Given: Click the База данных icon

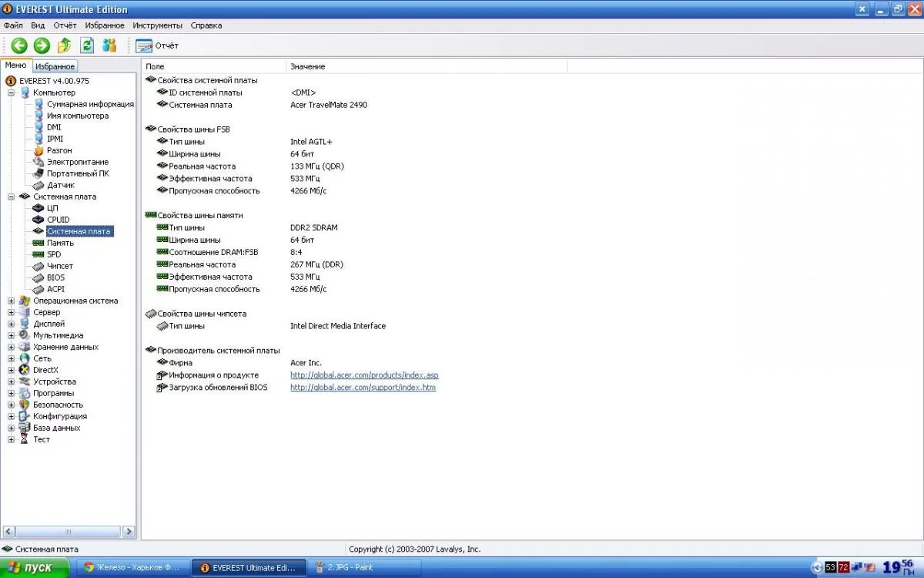Looking at the screenshot, I should (25, 428).
